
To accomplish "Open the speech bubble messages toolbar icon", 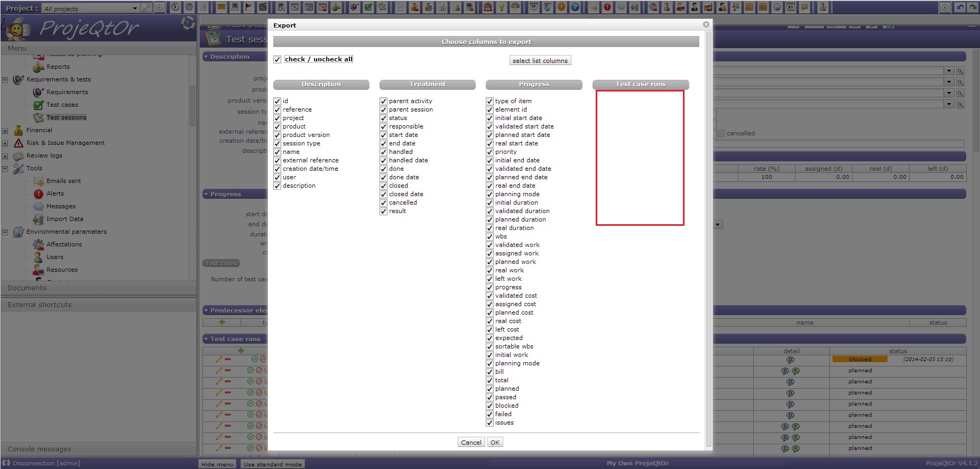I will [621, 7].
